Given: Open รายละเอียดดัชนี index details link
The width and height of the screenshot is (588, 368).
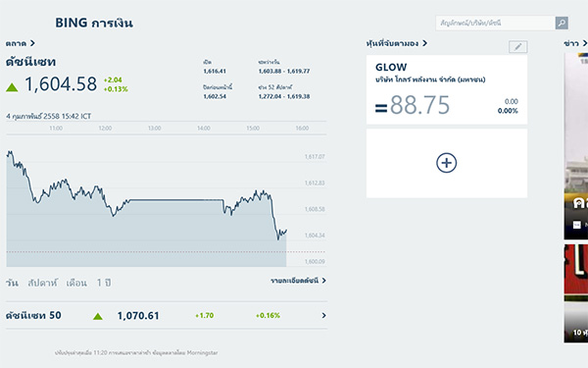Looking at the screenshot, I should pyautogui.click(x=299, y=281).
